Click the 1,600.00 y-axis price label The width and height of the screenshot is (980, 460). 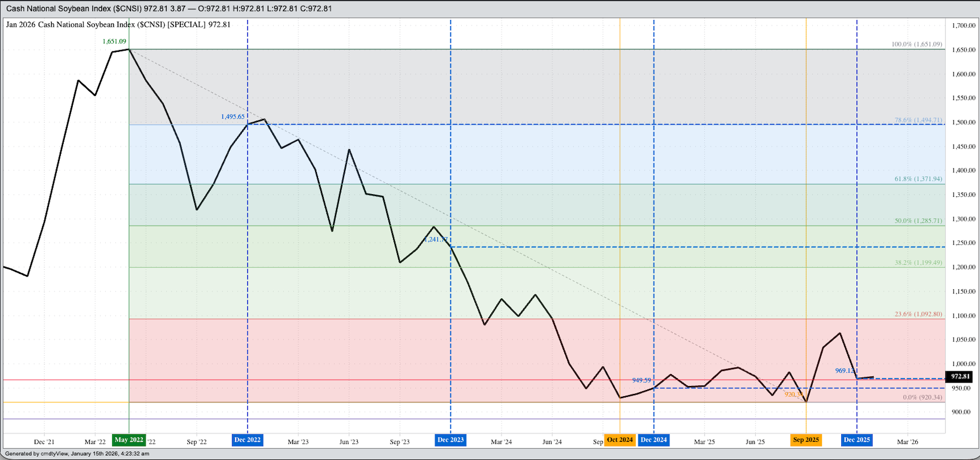tap(963, 74)
